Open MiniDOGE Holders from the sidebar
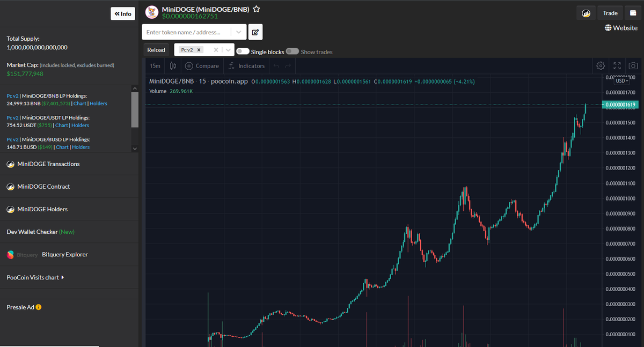 [43, 209]
